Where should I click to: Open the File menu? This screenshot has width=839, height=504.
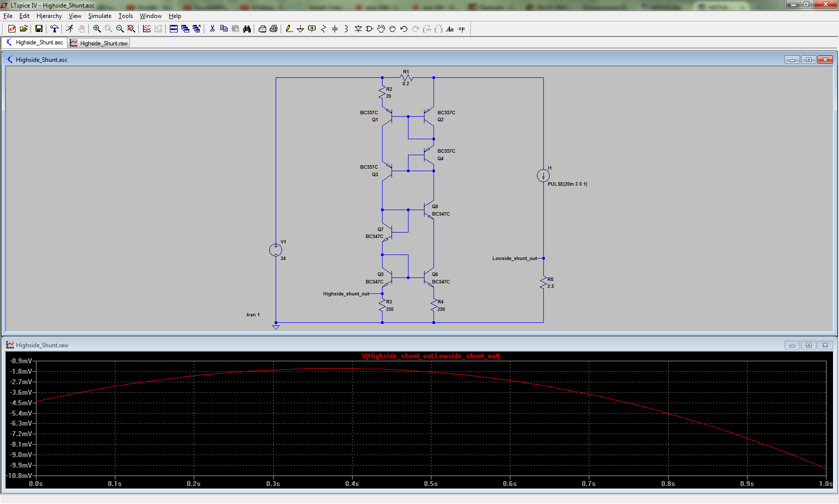8,16
